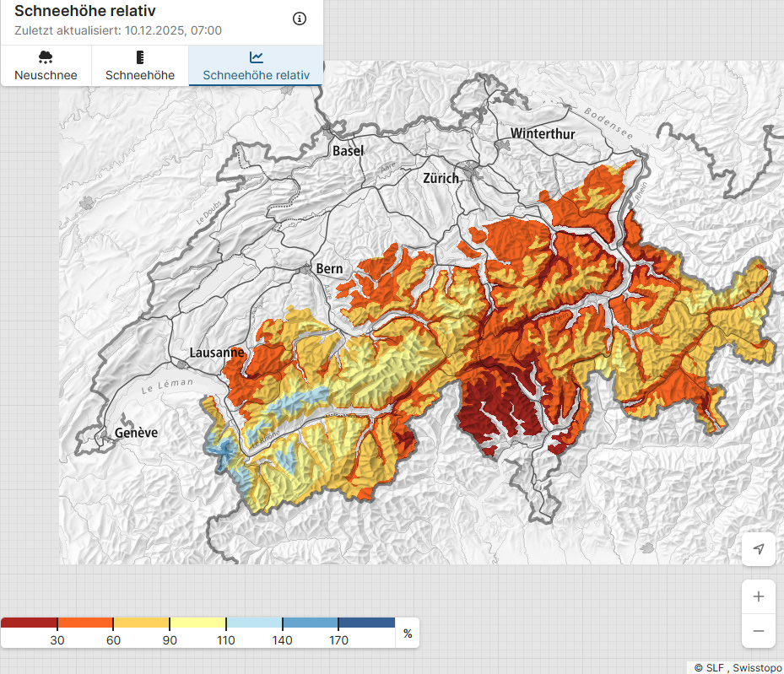Click the Zuletzt aktualisiert timestamp text
Viewport: 784px width, 674px height.
(118, 30)
